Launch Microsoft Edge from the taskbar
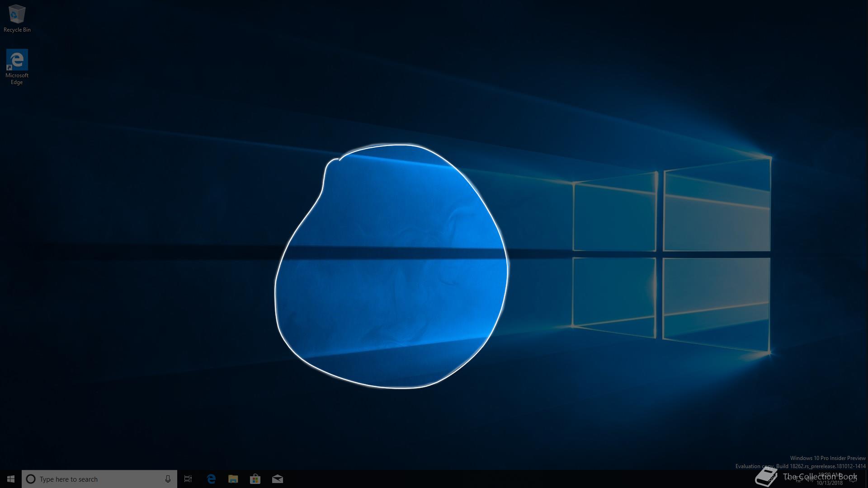 211,479
